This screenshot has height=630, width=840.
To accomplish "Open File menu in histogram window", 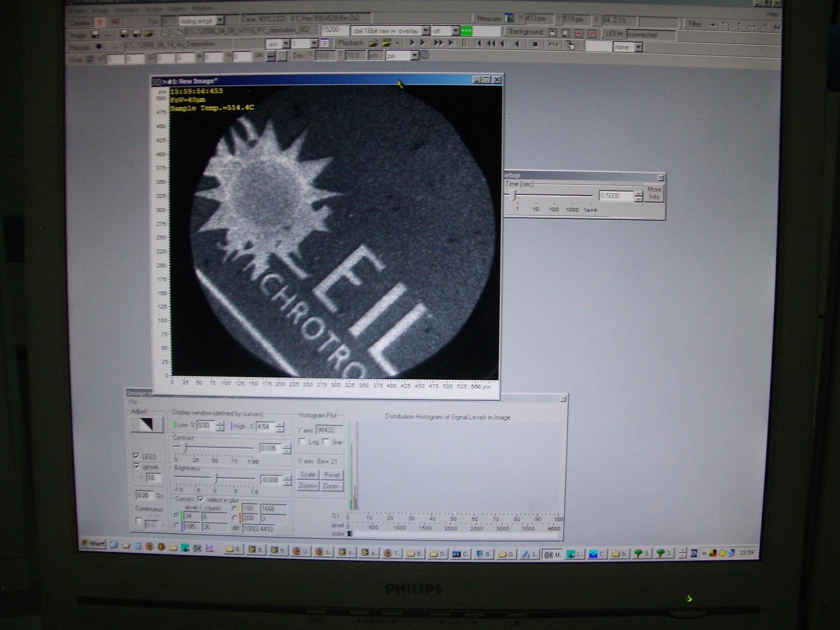I will [133, 402].
